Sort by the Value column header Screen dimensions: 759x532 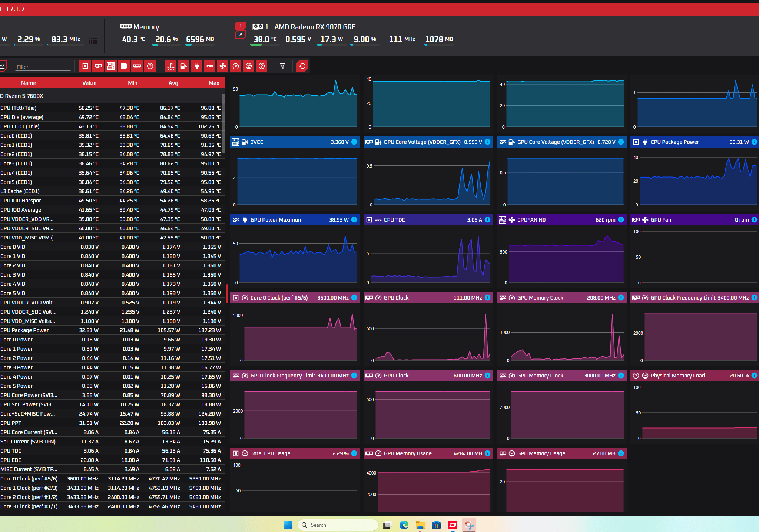[x=89, y=83]
